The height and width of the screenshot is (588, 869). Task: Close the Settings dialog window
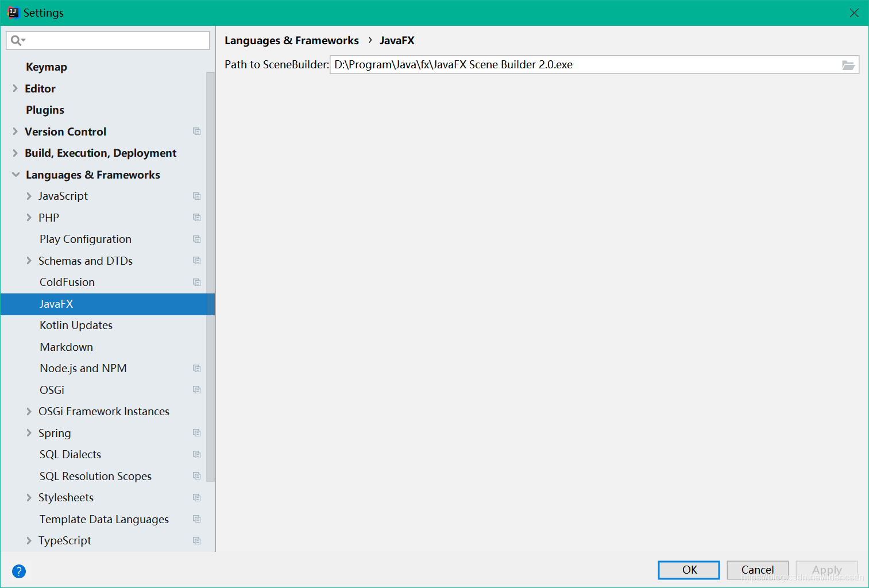854,13
